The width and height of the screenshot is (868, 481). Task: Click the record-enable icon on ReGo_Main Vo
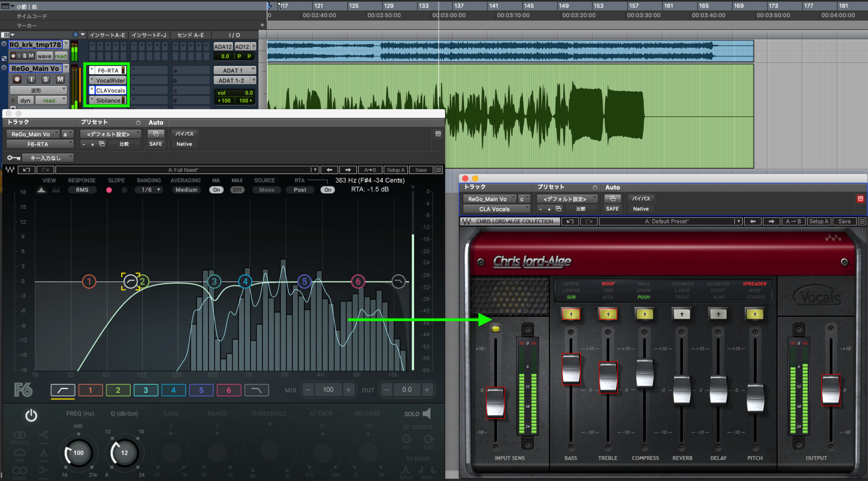(x=17, y=79)
